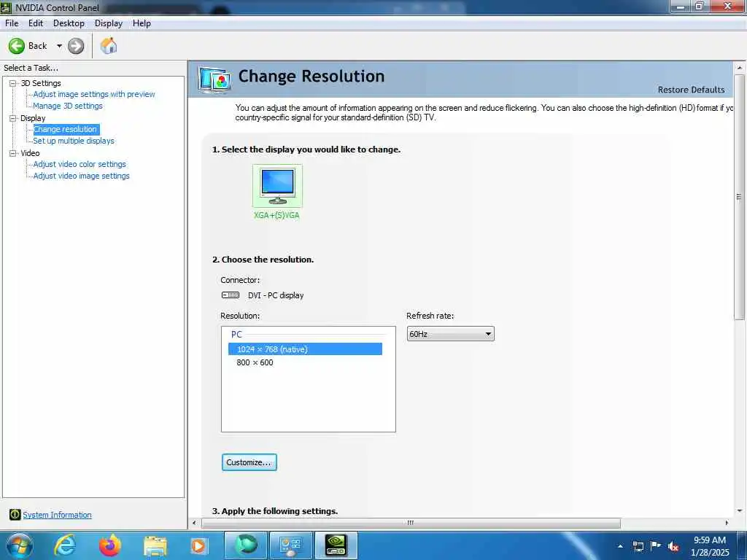Show hidden system tray icons arrow
The image size is (747, 560).
point(620,546)
